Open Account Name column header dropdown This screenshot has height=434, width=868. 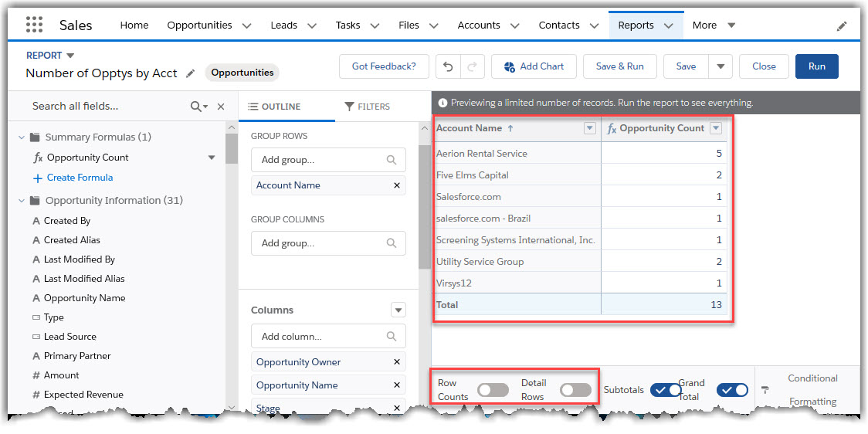tap(590, 129)
